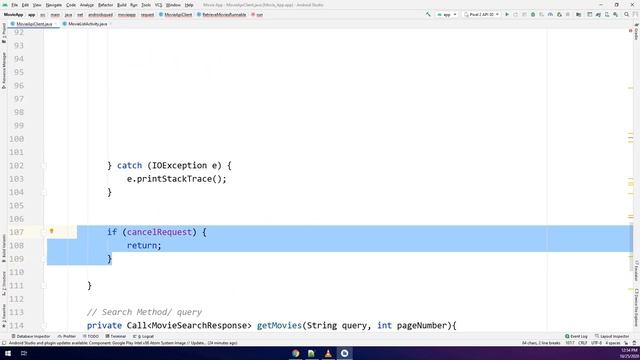Click the app breadcrumb in navigation bar
Image resolution: width=640 pixels, height=360 pixels.
(x=31, y=15)
